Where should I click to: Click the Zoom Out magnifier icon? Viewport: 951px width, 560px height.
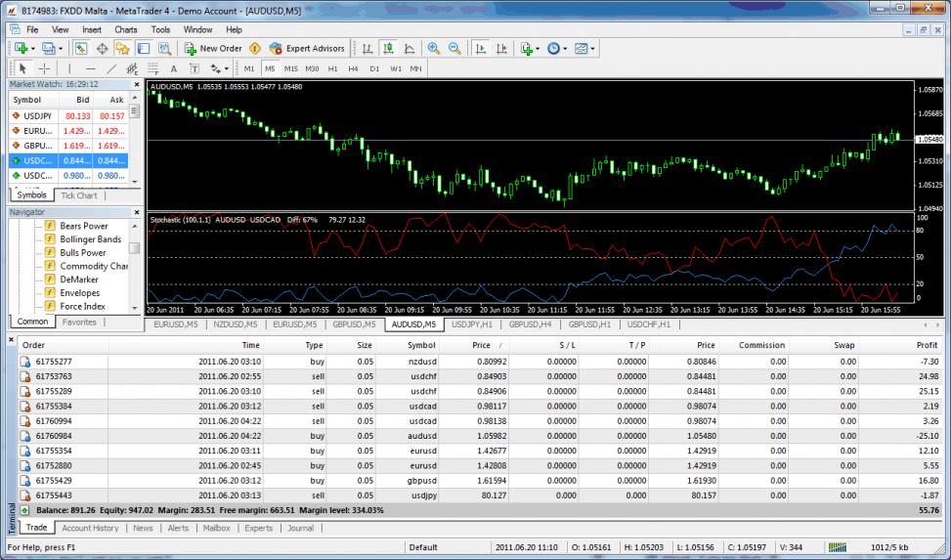(454, 48)
